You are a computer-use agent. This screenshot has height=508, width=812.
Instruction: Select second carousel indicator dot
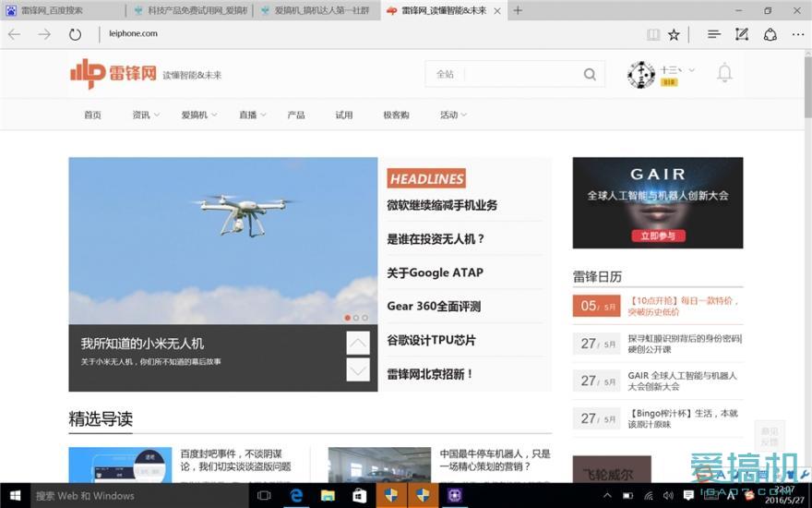click(356, 318)
